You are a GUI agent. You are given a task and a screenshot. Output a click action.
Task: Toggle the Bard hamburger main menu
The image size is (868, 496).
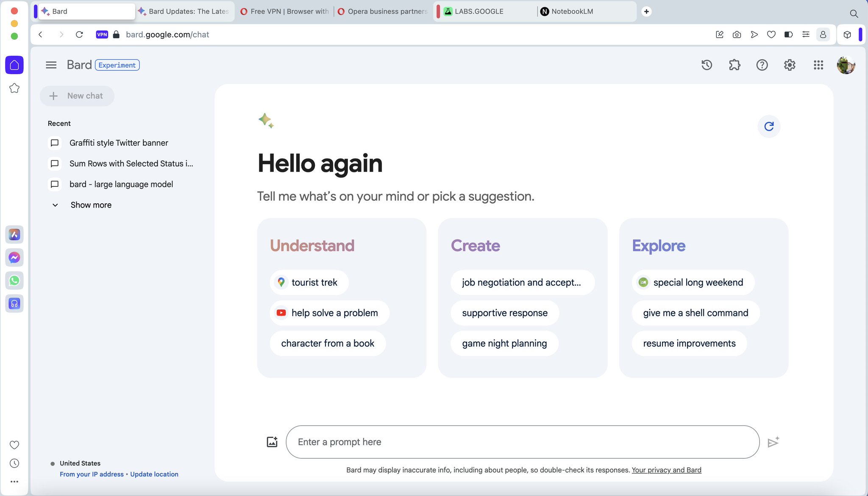(x=51, y=65)
